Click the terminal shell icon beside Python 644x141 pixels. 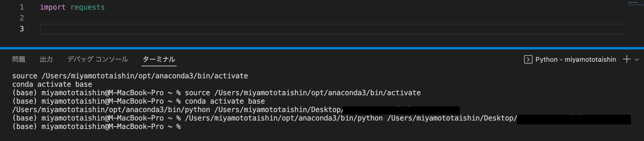tap(528, 59)
